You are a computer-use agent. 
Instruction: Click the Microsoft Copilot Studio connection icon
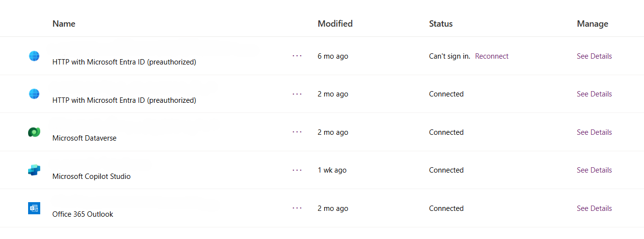pyautogui.click(x=34, y=170)
